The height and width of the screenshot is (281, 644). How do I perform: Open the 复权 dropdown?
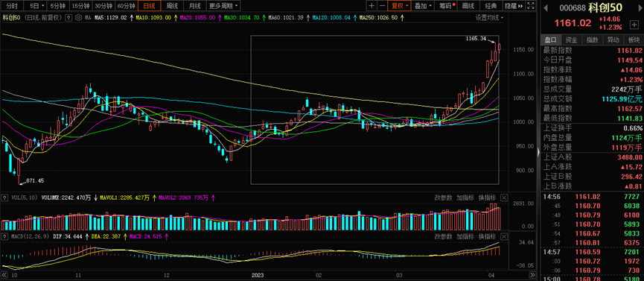[x=399, y=6]
